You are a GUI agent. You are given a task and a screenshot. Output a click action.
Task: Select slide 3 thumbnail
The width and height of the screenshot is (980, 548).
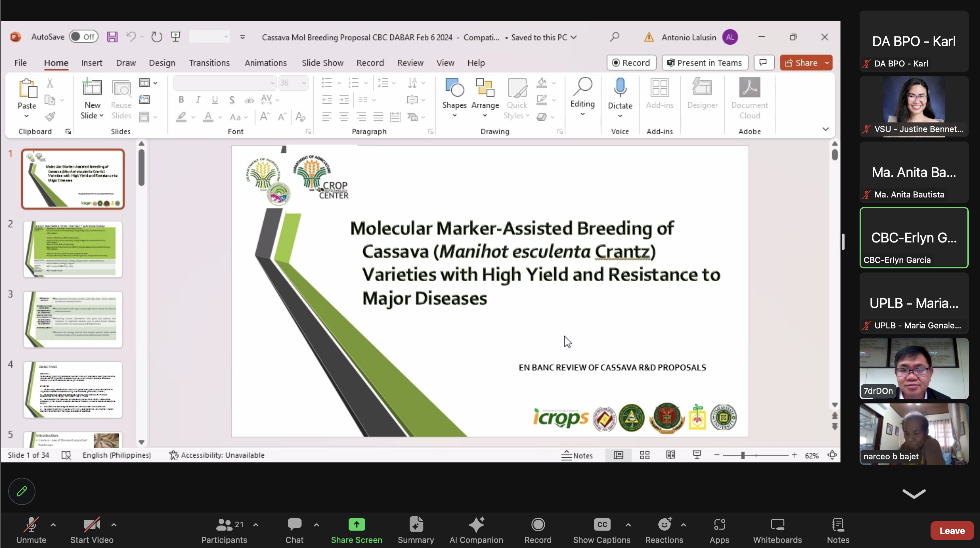point(73,319)
